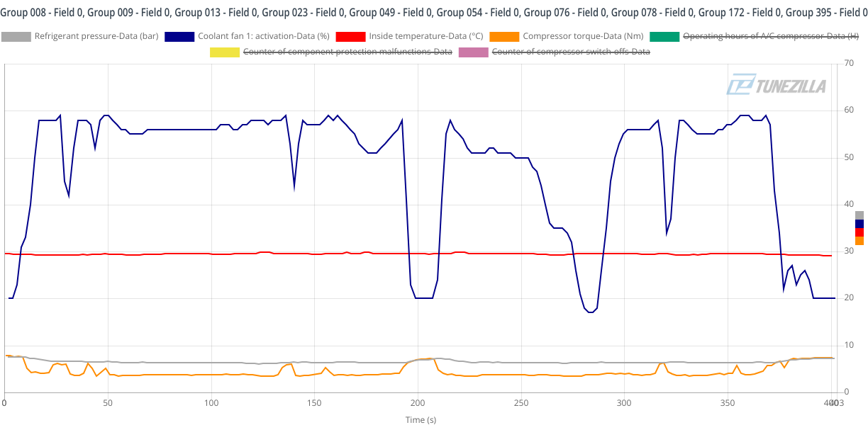Toggle the Coolant fan 1: activation-Data label
868x425 pixels.
(x=264, y=36)
